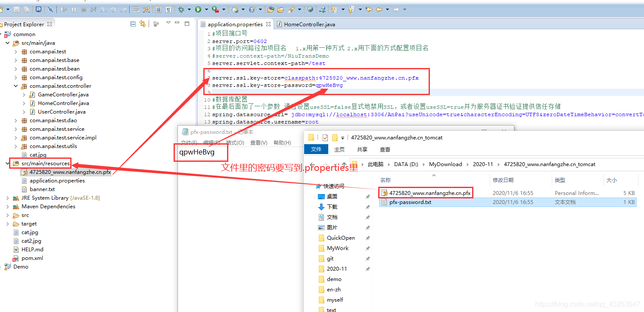Click the Step Into icon
644x312 pixels.
(x=104, y=9)
